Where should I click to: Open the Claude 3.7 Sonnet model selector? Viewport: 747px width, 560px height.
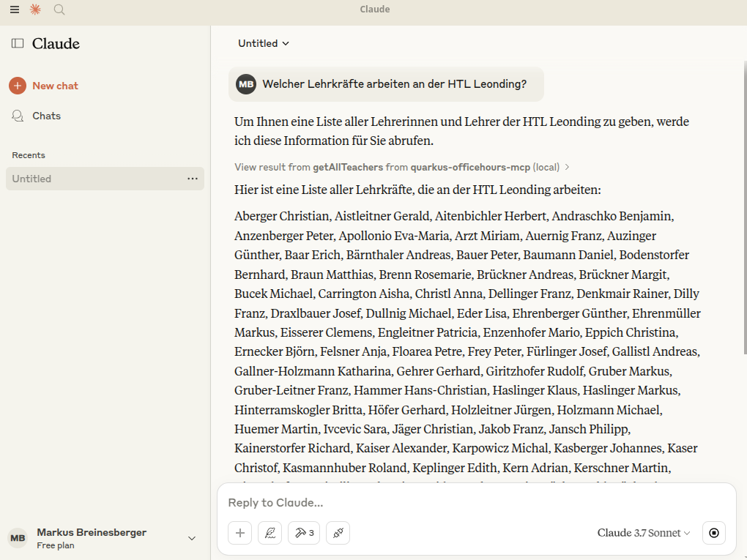point(644,533)
